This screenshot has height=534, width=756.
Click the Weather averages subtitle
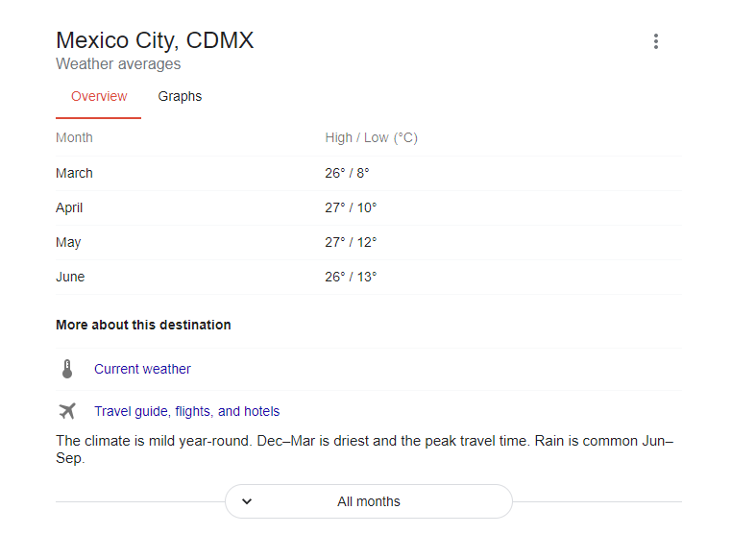pyautogui.click(x=118, y=64)
